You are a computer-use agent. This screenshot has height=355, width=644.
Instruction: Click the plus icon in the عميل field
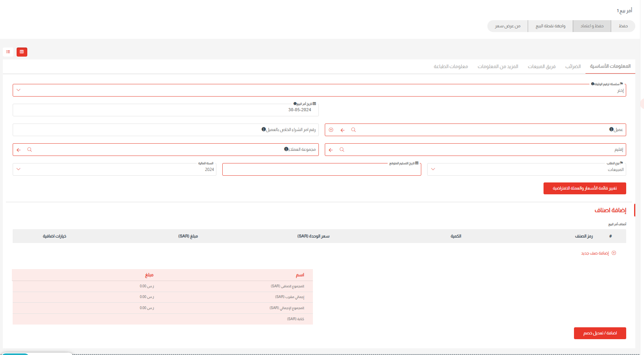[x=331, y=130]
